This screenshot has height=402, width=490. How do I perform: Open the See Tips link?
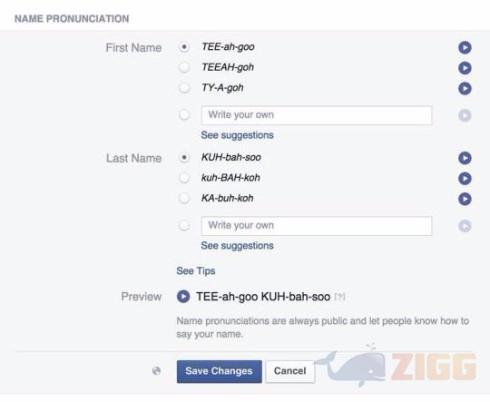point(196,271)
